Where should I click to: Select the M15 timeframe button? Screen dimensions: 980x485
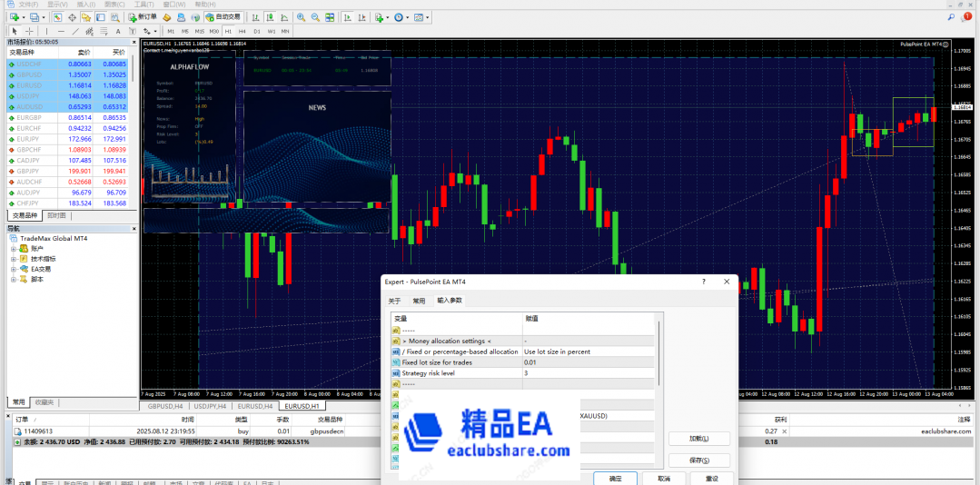click(200, 31)
